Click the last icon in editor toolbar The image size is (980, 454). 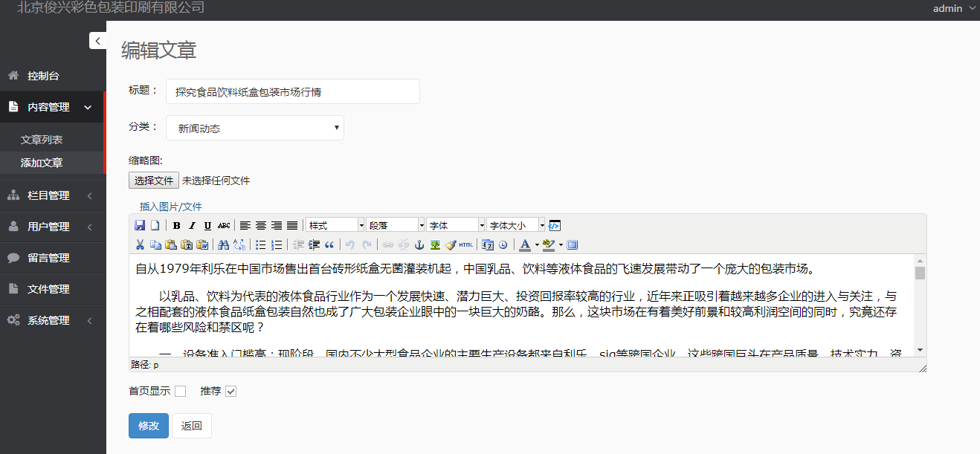(573, 244)
